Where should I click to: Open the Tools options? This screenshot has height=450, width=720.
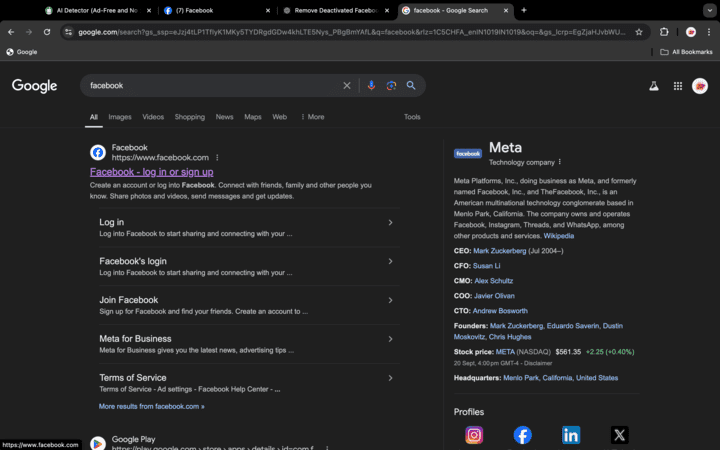412,117
